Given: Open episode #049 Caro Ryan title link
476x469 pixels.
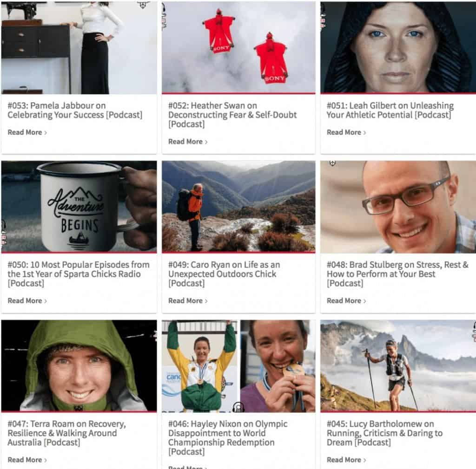Looking at the screenshot, I should click(x=224, y=274).
